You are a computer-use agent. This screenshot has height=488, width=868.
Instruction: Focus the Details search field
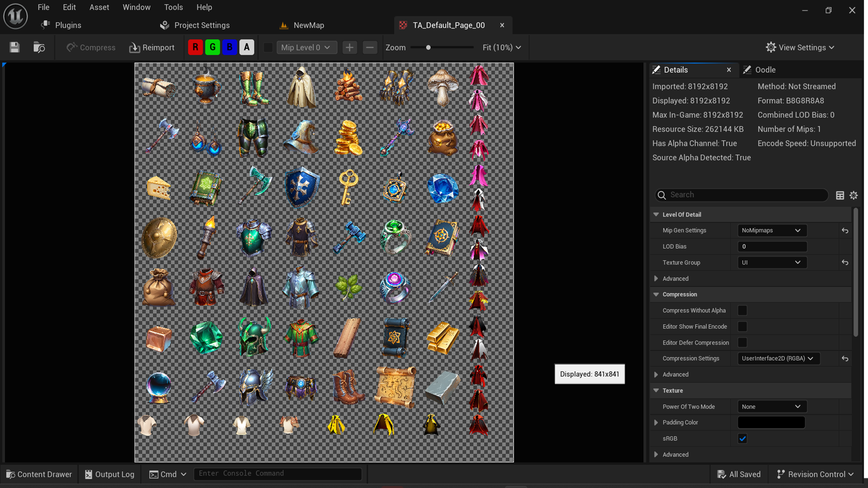tap(741, 195)
